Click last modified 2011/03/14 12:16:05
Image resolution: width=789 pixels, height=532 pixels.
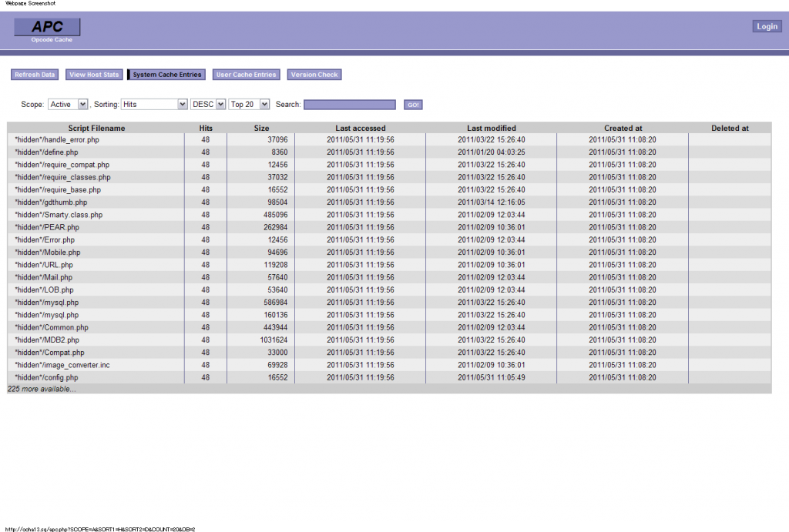pos(491,202)
